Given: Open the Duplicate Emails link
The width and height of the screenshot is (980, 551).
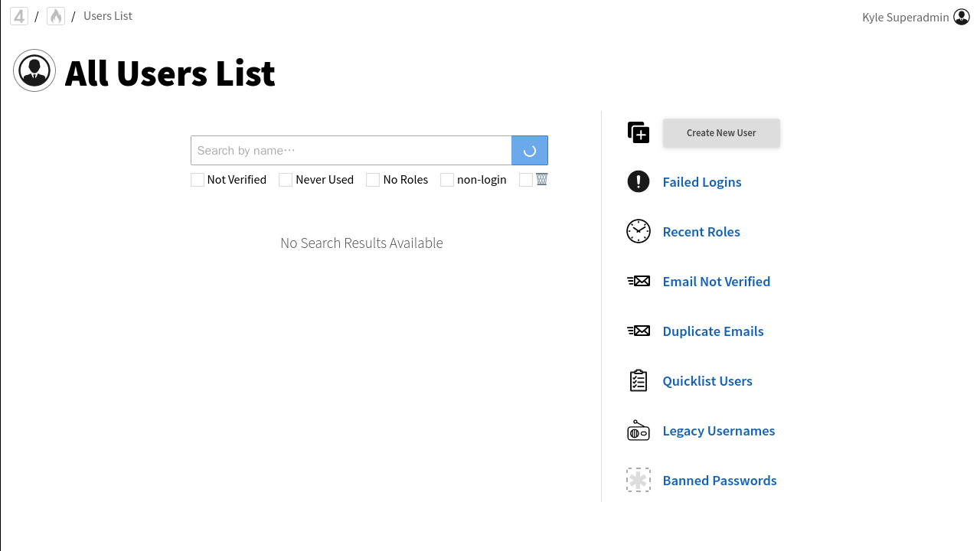Looking at the screenshot, I should pos(713,331).
